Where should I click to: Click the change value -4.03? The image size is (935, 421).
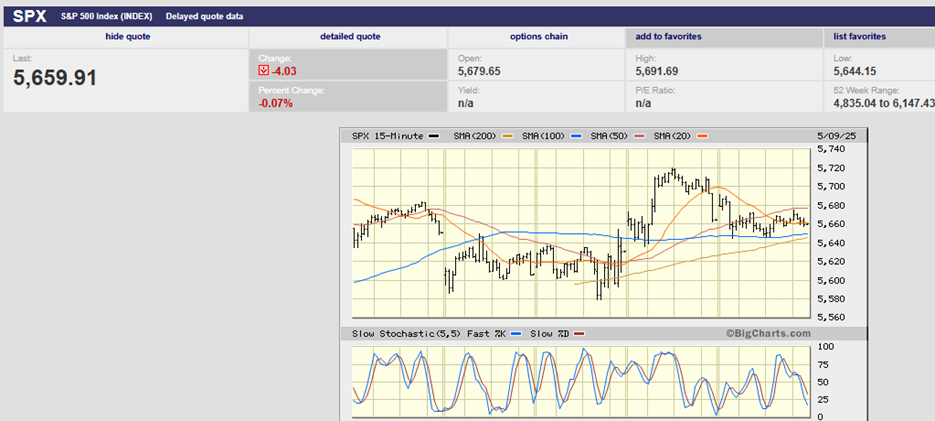tap(284, 72)
